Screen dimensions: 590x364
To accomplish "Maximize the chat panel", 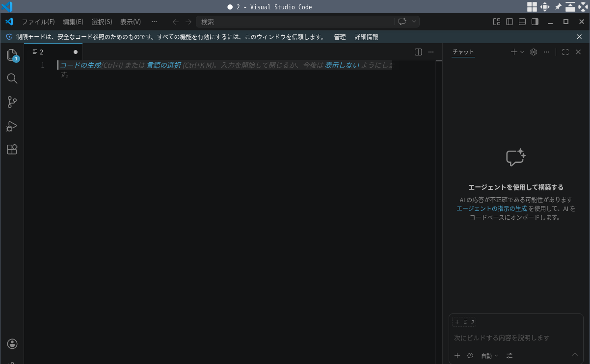I will point(565,52).
